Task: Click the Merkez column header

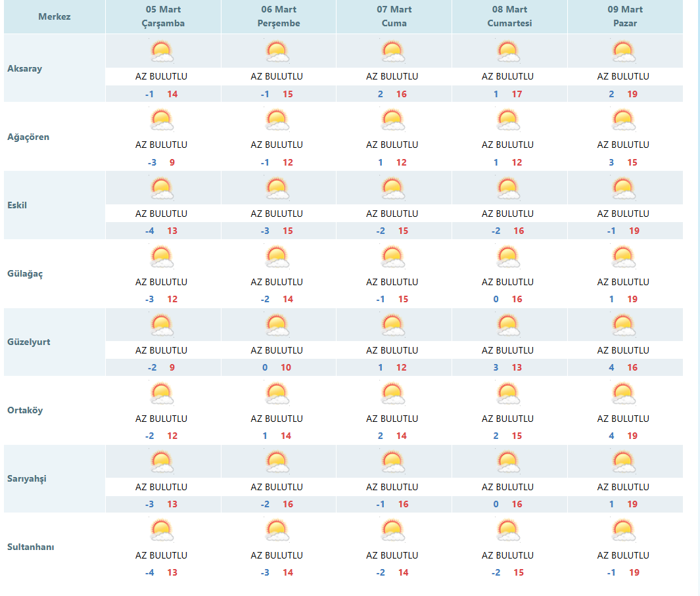Action: [x=55, y=16]
